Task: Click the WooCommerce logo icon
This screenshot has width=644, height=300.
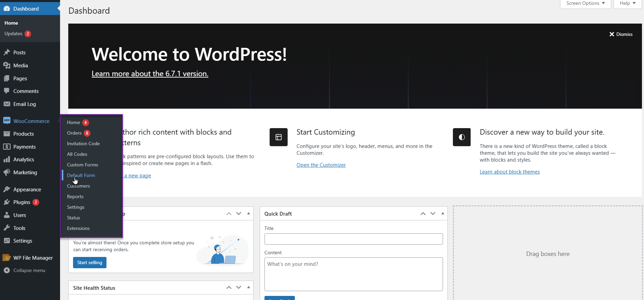Action: click(7, 121)
